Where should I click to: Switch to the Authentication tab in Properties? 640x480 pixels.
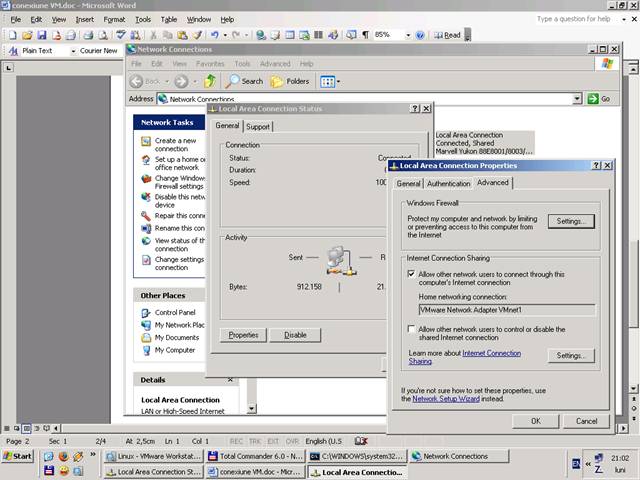pyautogui.click(x=449, y=184)
